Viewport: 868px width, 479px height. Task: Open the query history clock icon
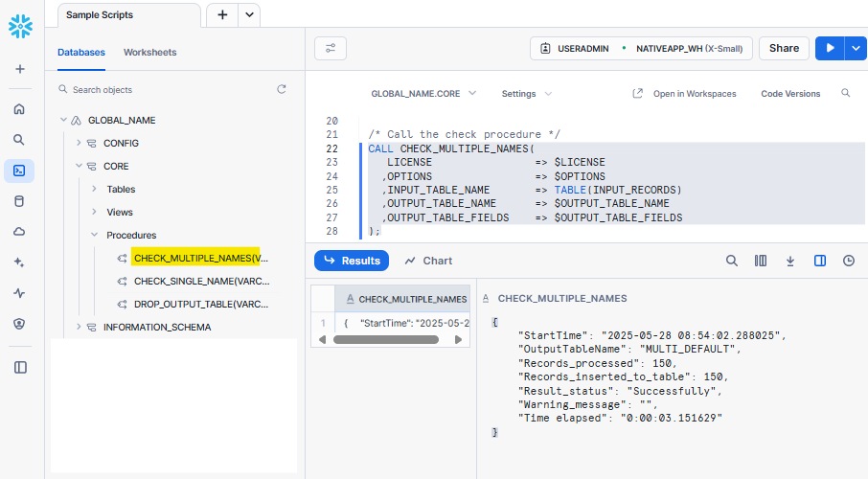(x=849, y=261)
